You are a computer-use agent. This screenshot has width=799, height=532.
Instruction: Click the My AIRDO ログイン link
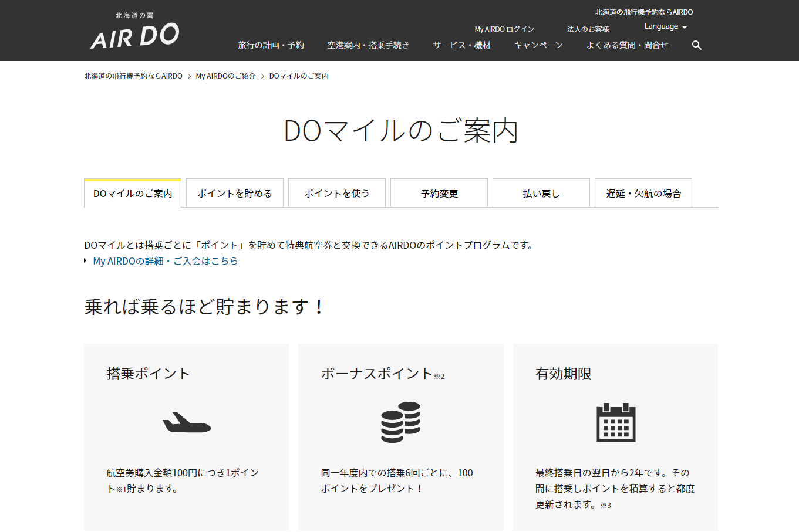click(x=504, y=29)
